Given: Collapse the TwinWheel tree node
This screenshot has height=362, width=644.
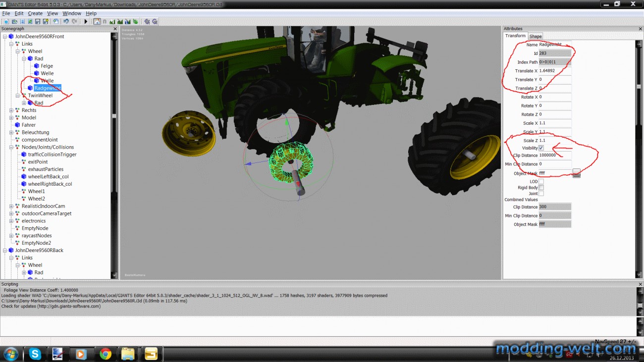Looking at the screenshot, I should click(17, 96).
